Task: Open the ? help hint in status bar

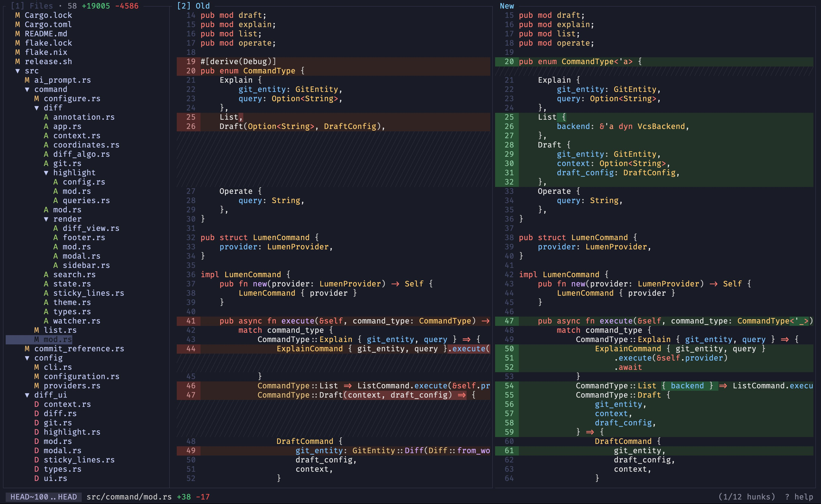Action: (799, 497)
